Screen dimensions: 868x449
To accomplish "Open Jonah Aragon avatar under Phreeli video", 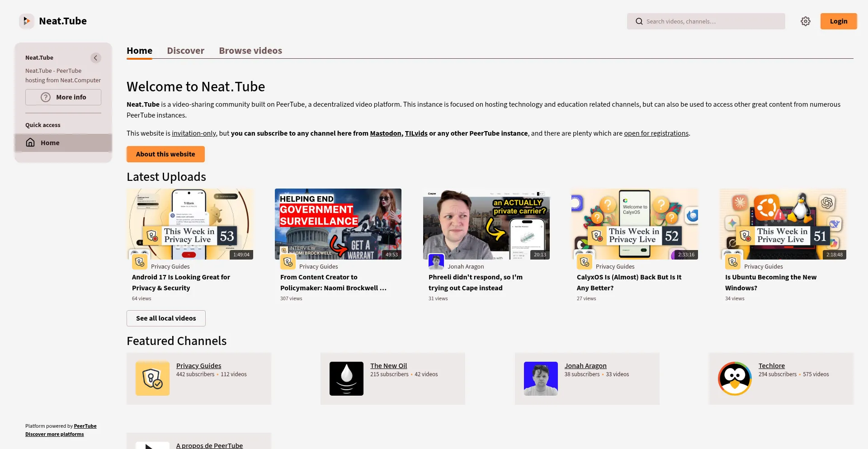I will pos(436,262).
